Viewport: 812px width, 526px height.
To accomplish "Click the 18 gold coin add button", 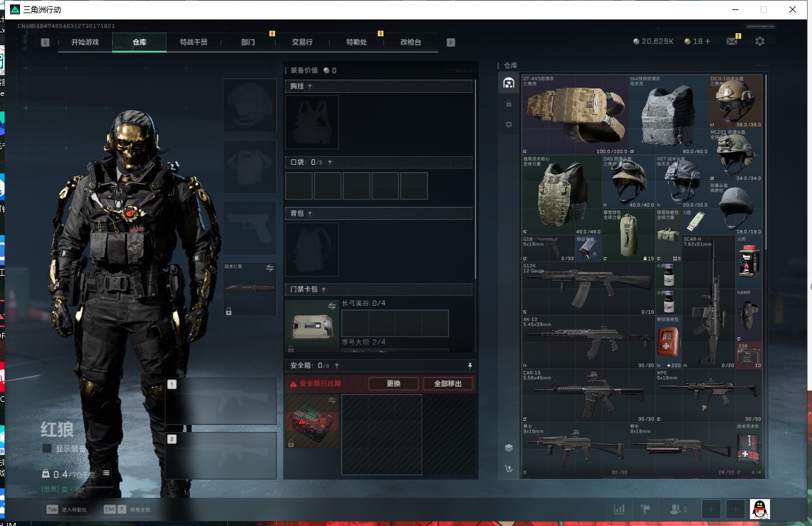I will 697,41.
